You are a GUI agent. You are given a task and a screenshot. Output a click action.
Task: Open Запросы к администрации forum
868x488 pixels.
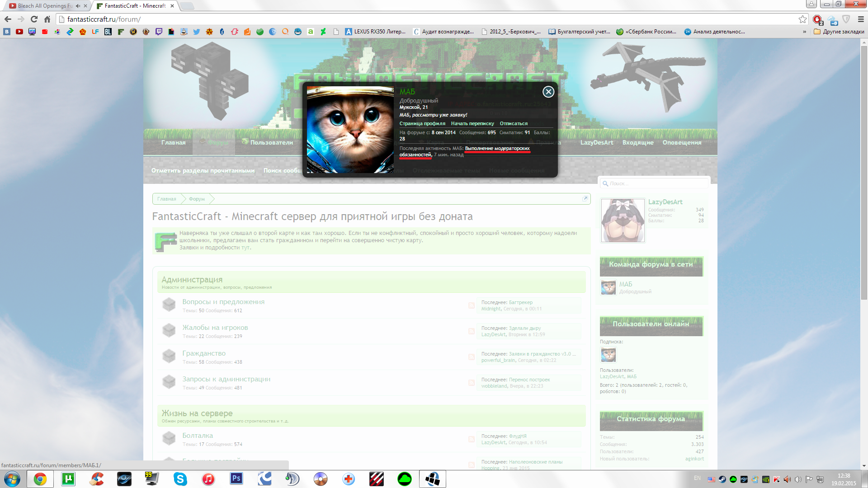coord(226,379)
